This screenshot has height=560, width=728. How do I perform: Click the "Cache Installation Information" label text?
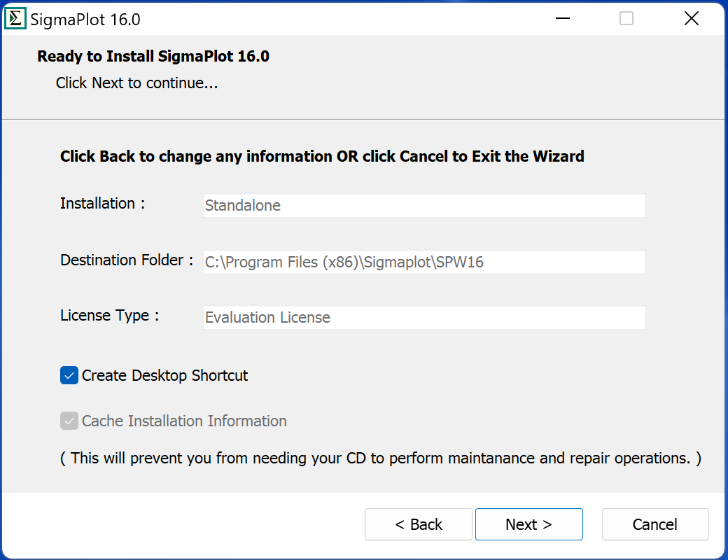click(x=184, y=421)
